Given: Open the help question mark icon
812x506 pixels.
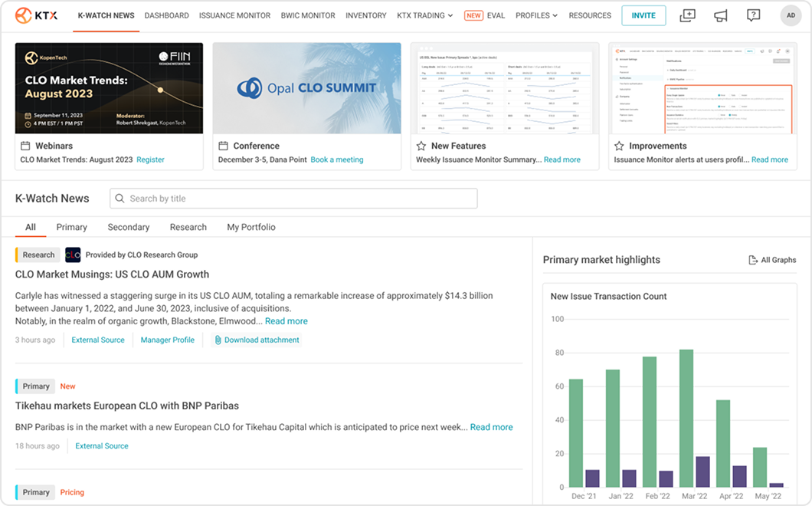Looking at the screenshot, I should 753,15.
